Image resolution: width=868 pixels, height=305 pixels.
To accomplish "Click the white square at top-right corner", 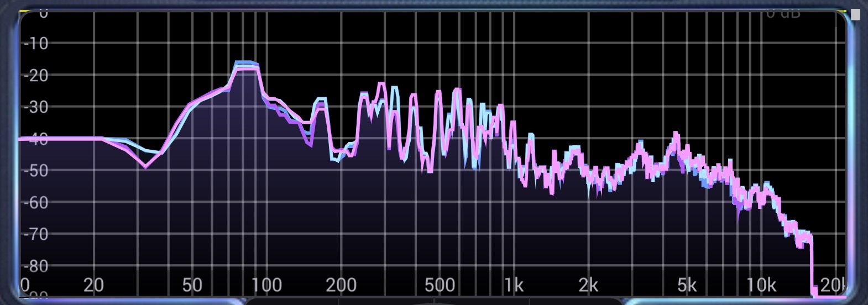I will click(x=855, y=14).
